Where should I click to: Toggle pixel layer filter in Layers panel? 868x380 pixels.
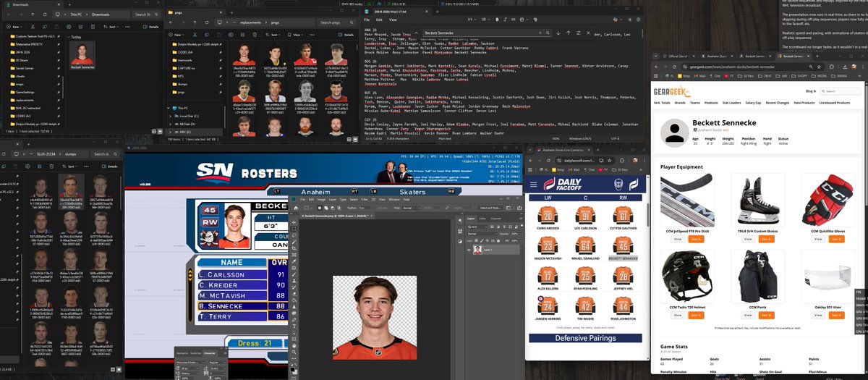click(492, 227)
